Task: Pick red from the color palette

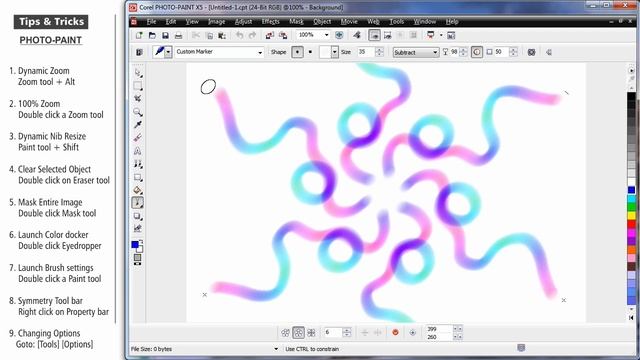Action: [631, 224]
